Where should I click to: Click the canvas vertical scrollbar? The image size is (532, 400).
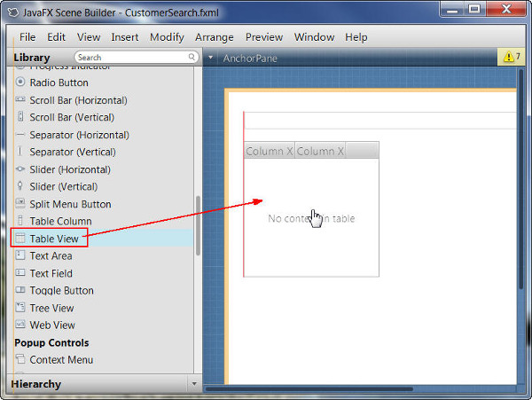pyautogui.click(x=521, y=179)
